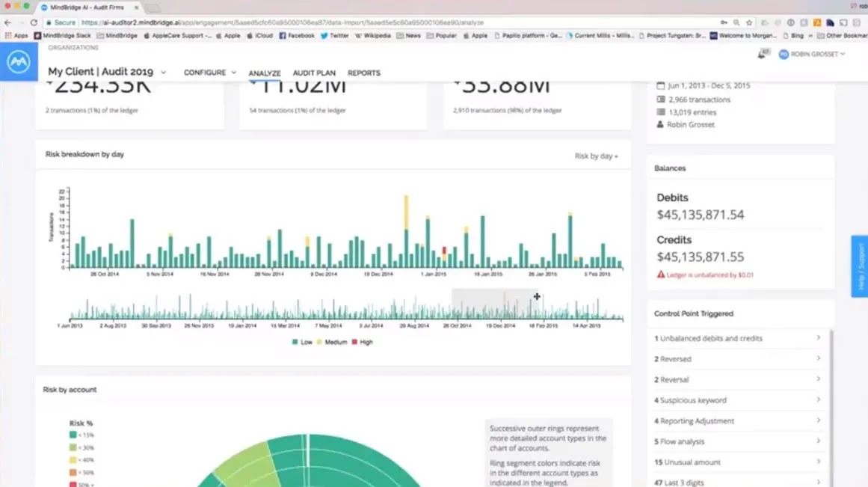Click the Robin Grosset user avatar
The image size is (868, 487).
(784, 55)
